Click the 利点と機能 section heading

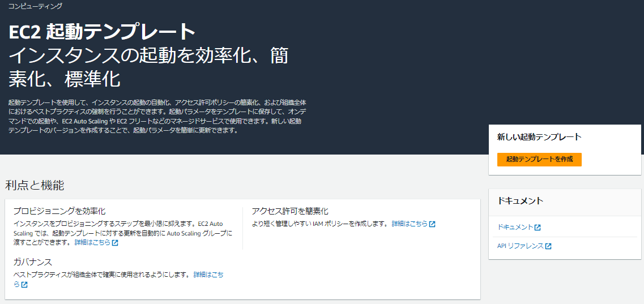coord(35,185)
